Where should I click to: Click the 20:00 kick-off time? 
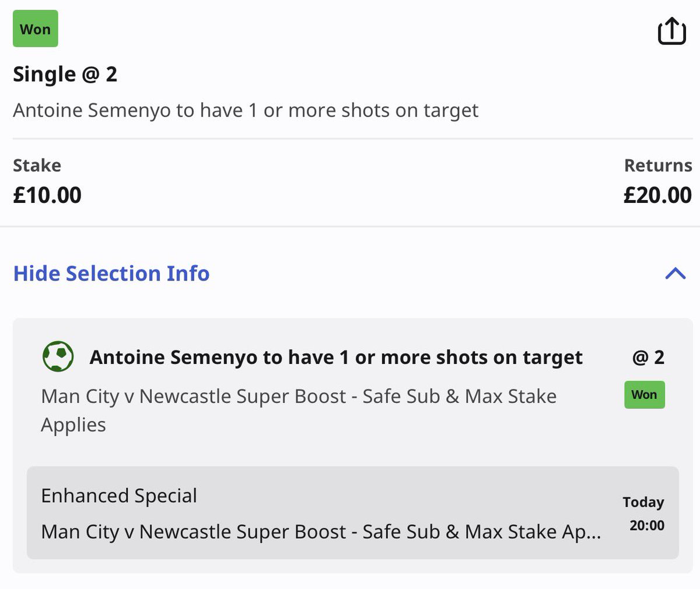(646, 525)
